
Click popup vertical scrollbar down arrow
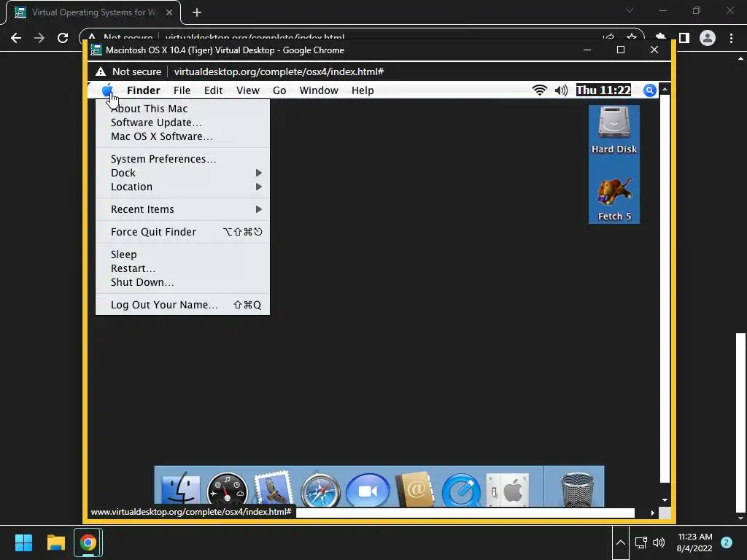click(665, 500)
